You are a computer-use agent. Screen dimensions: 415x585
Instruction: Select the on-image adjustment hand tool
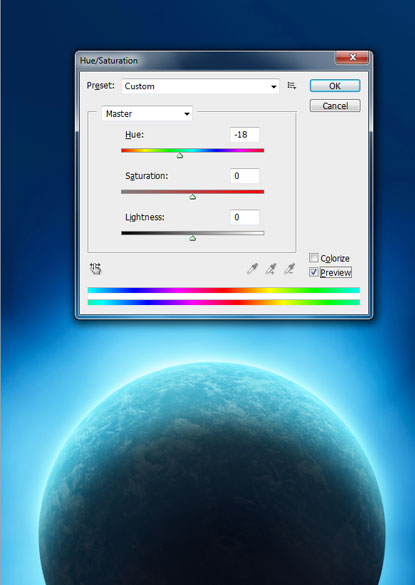(x=96, y=269)
